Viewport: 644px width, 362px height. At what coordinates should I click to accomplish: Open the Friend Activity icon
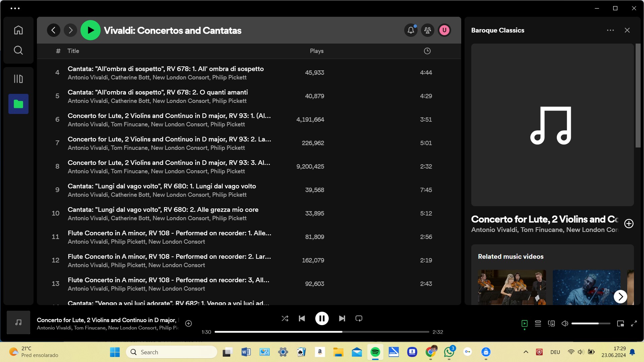coord(428,30)
